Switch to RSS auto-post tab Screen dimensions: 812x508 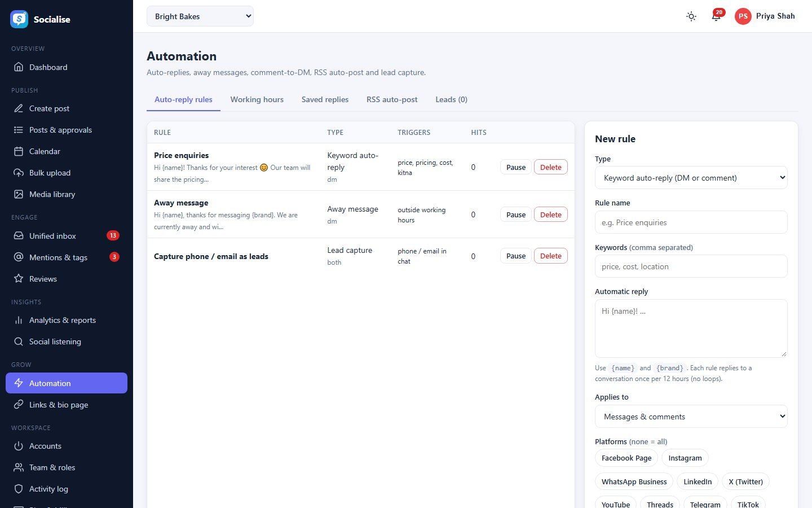pyautogui.click(x=392, y=99)
